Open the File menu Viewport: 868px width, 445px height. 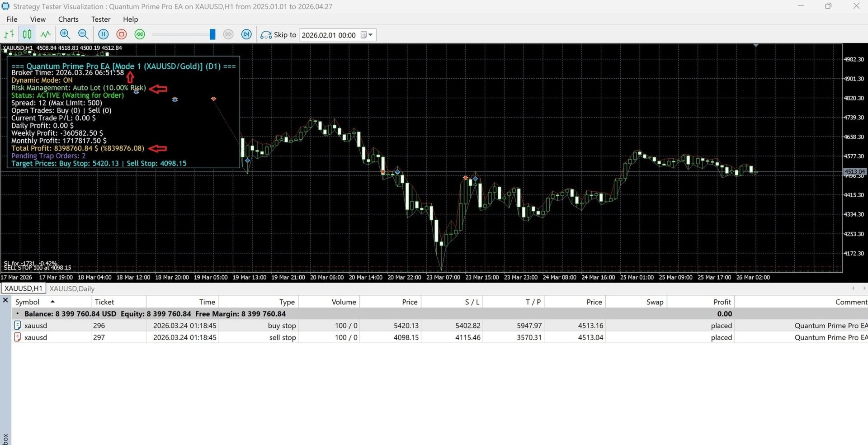12,19
